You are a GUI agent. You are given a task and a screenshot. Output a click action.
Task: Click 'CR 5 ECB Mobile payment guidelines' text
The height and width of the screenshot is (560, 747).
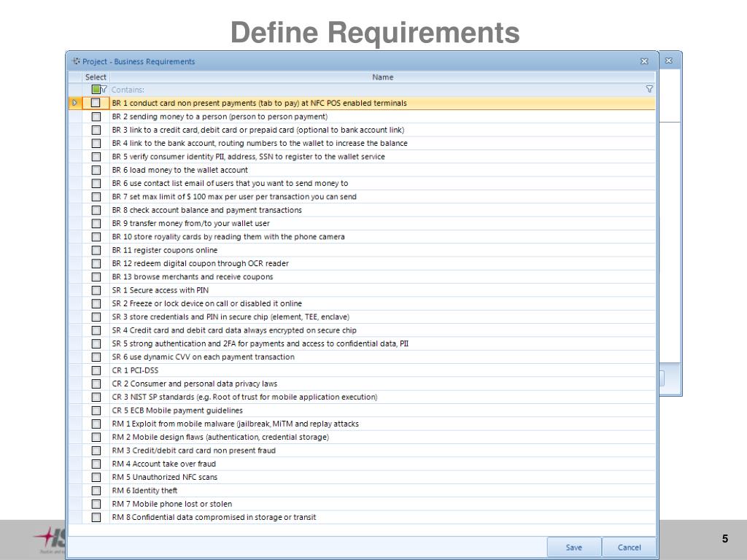pos(177,411)
